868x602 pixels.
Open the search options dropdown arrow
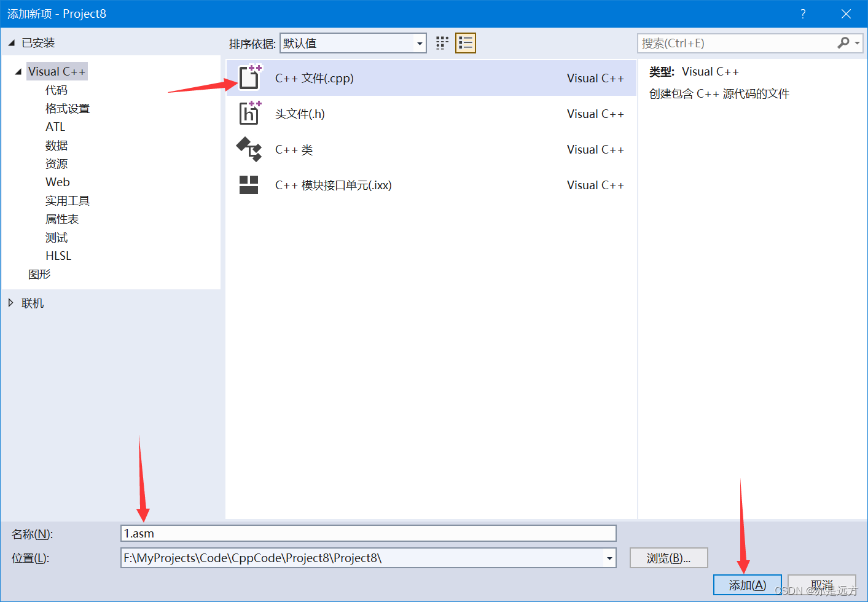click(857, 43)
